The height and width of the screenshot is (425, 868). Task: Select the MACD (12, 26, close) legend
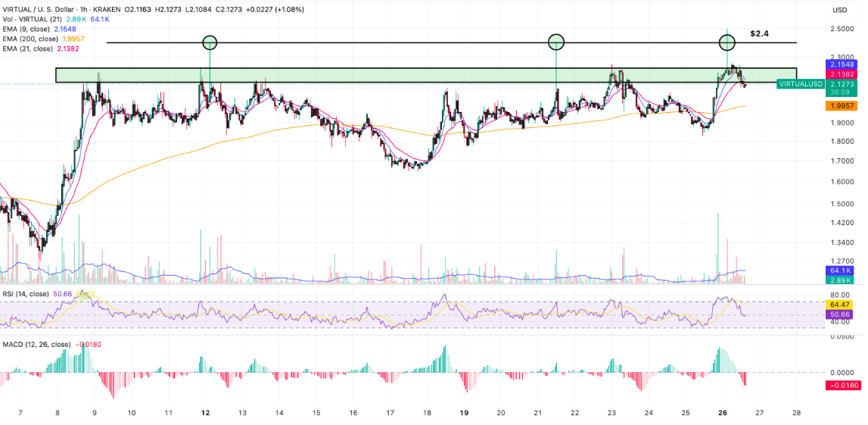pyautogui.click(x=36, y=344)
